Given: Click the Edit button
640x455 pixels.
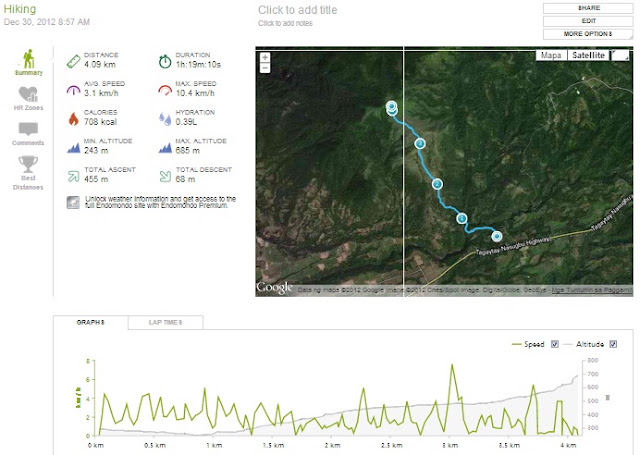Looking at the screenshot, I should [x=588, y=21].
